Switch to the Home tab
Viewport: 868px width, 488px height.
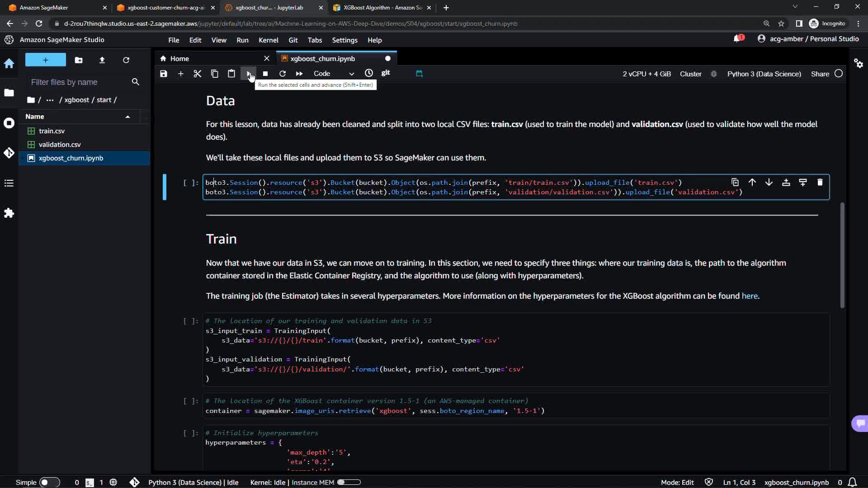point(179,59)
